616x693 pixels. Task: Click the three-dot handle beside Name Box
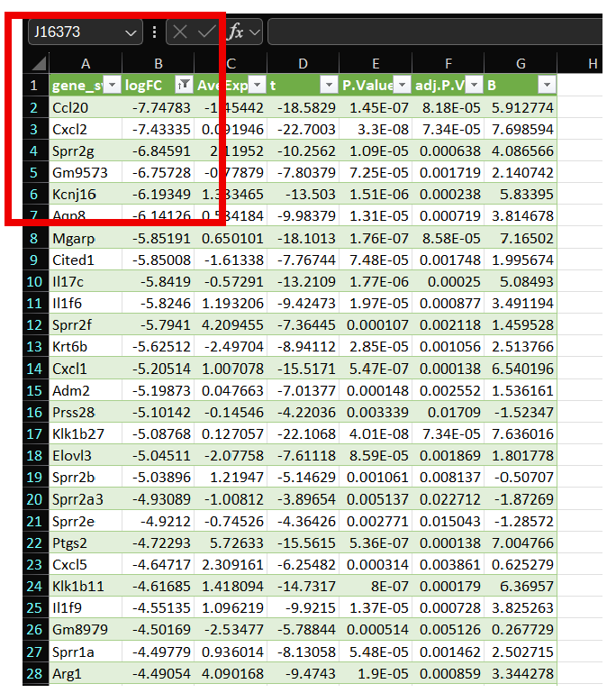(154, 32)
